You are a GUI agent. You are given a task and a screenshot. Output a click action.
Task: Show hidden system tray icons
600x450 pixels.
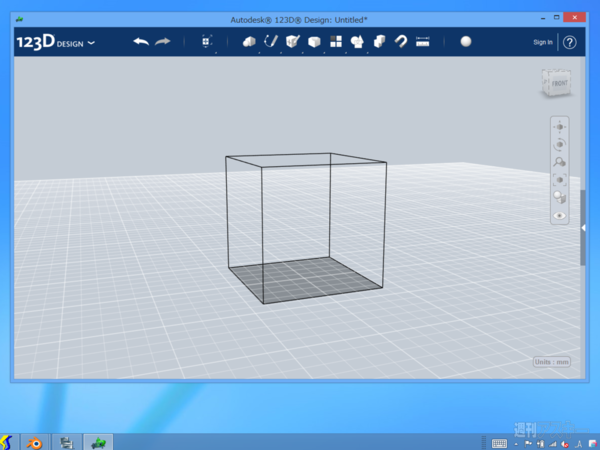point(517,444)
